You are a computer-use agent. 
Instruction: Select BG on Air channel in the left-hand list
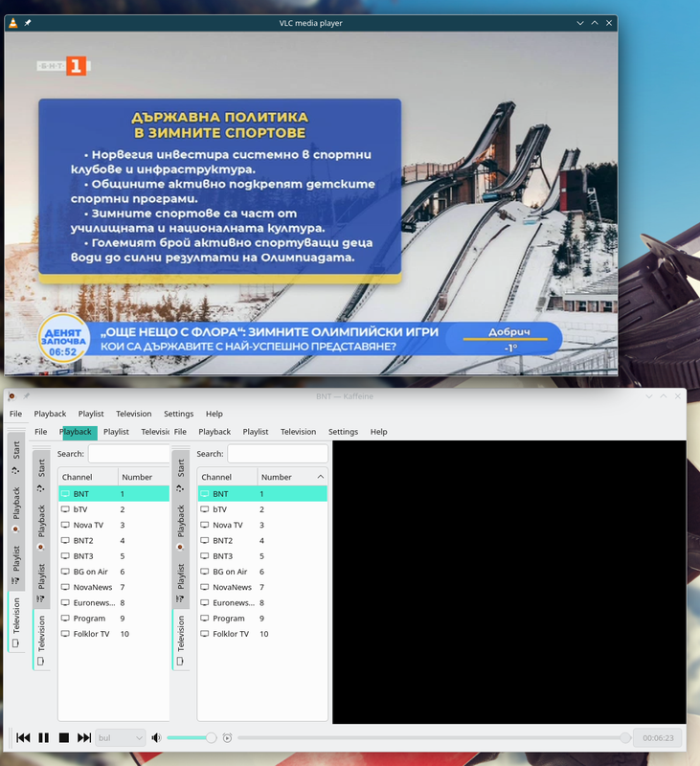pyautogui.click(x=114, y=572)
